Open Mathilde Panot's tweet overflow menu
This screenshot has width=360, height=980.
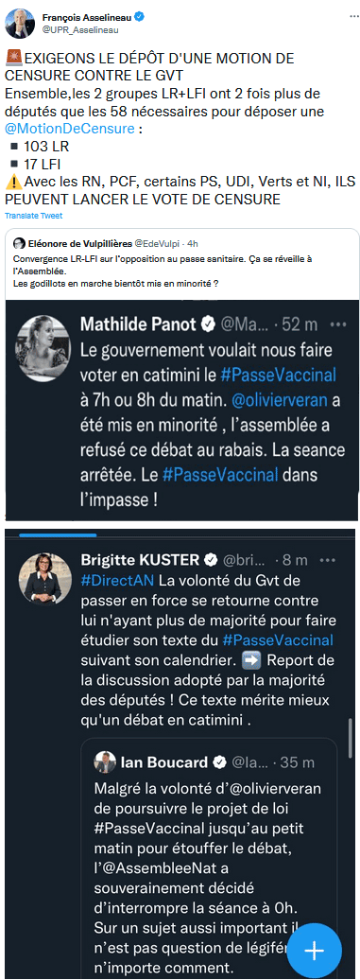coord(337,325)
